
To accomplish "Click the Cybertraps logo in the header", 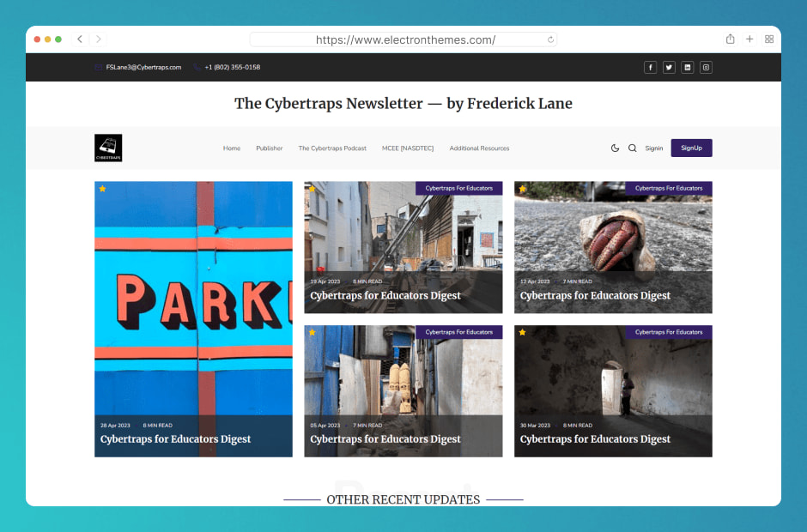I will pos(108,148).
